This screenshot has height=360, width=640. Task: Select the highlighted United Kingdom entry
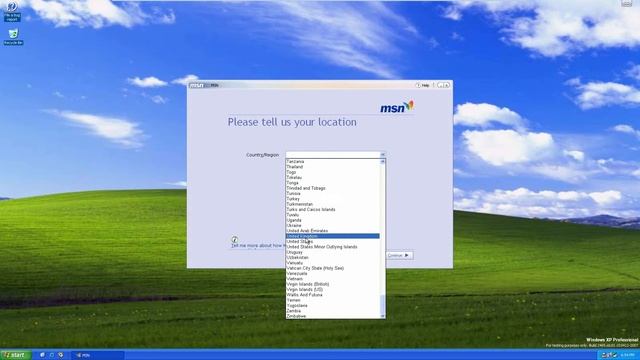click(333, 236)
